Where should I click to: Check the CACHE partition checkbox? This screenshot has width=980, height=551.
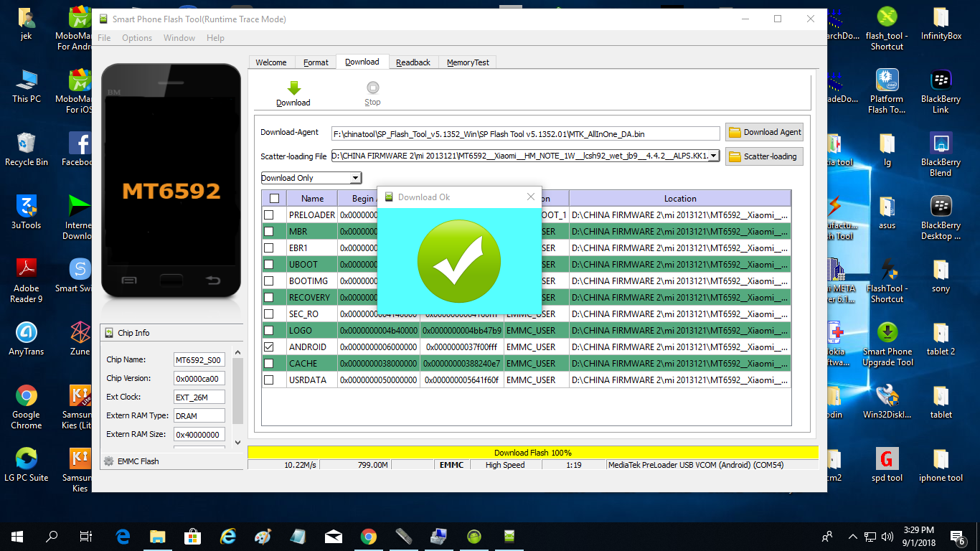click(x=269, y=363)
